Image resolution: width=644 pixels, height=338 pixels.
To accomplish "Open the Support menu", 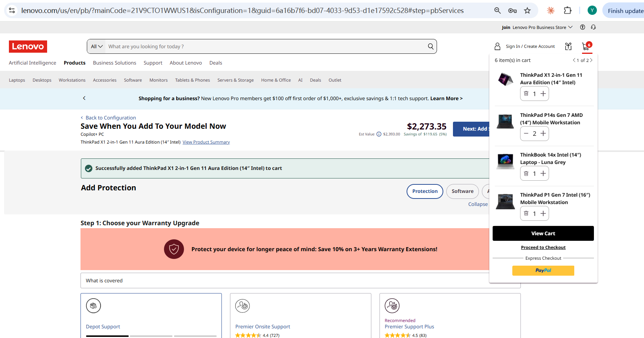I will click(x=153, y=63).
